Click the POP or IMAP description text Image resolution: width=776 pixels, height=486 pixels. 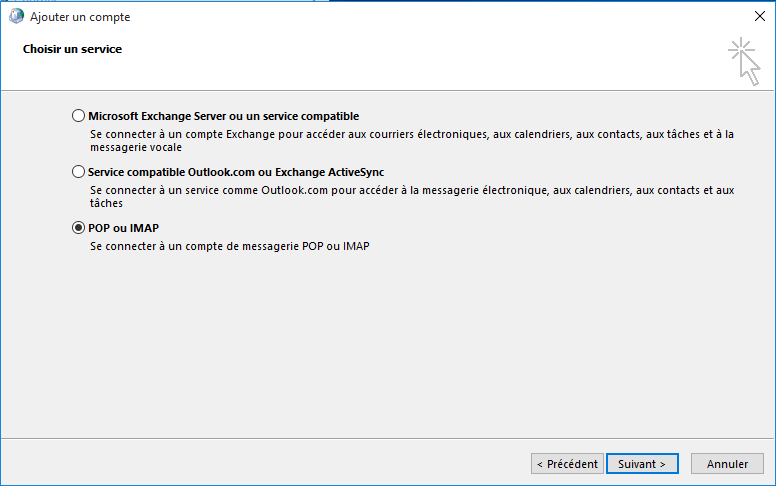(x=229, y=246)
